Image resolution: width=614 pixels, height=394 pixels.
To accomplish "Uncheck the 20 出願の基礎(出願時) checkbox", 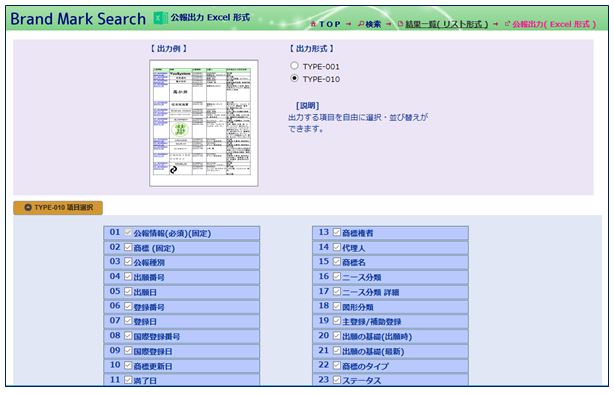I will [x=337, y=336].
